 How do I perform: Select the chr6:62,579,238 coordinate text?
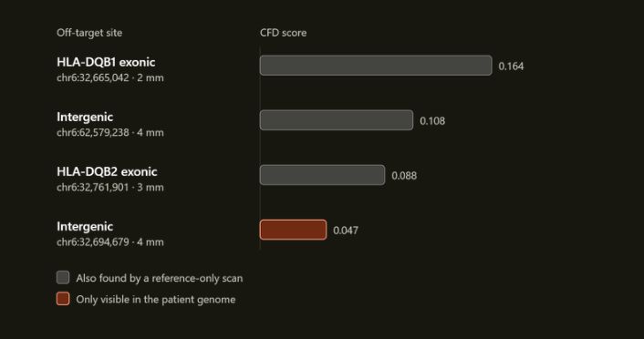tap(93, 132)
